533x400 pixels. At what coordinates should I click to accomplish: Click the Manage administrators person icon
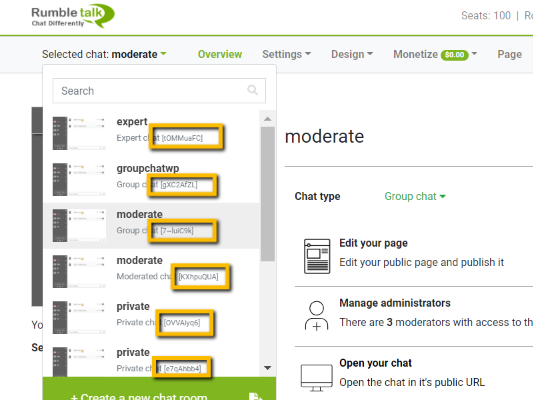point(316,316)
